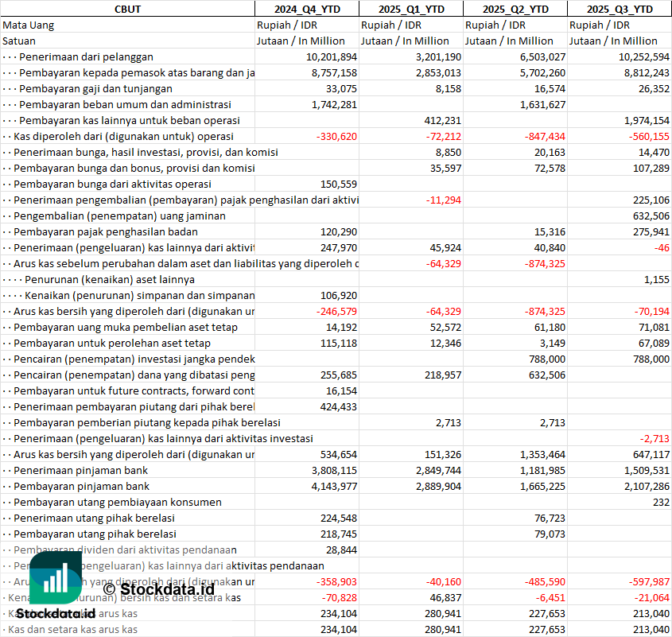Click the red value -358,903
The width and height of the screenshot is (672, 637).
(x=336, y=581)
